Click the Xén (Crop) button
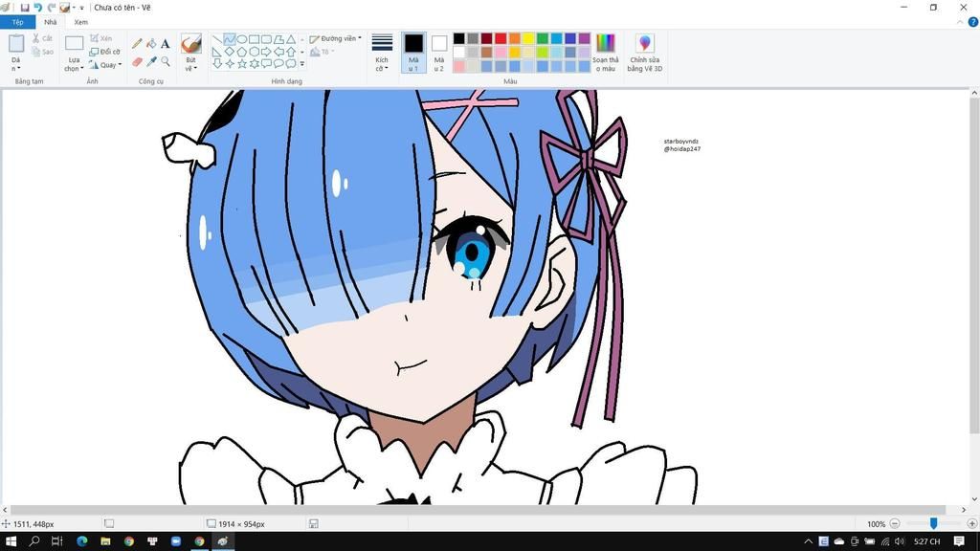Viewport: 980px width, 551px height. 100,38
